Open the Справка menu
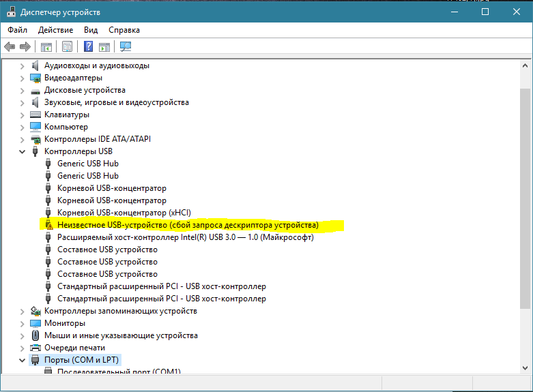 click(x=124, y=30)
